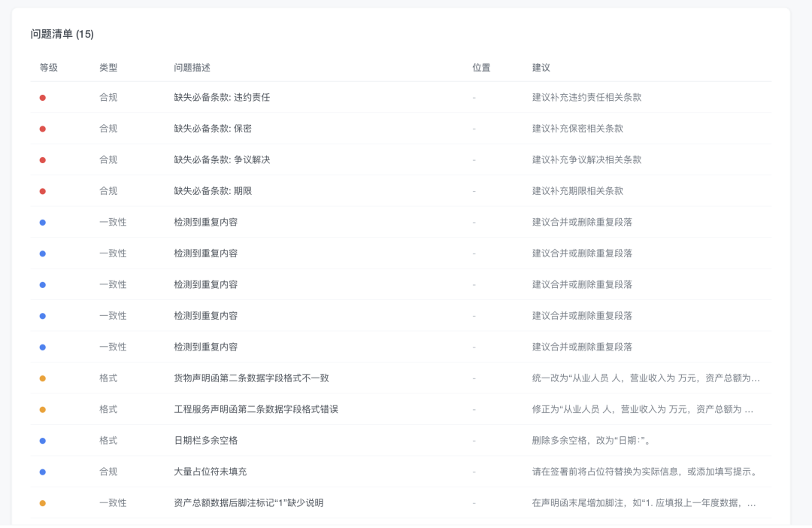Screen dimensions: 812x528
Task: Open issue 缺失必备条款: 期限
Action: click(213, 191)
